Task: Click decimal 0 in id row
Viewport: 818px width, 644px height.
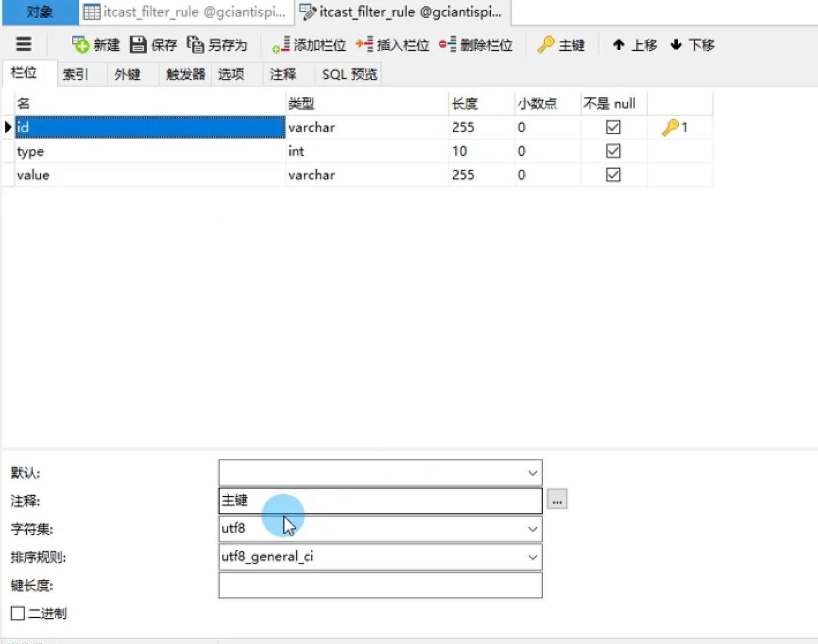Action: [547, 127]
